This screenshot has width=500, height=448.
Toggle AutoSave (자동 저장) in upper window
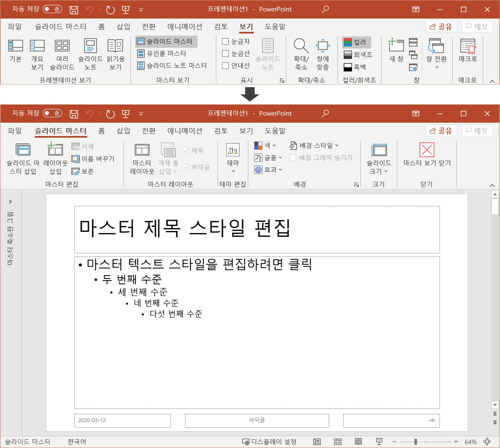coord(52,9)
